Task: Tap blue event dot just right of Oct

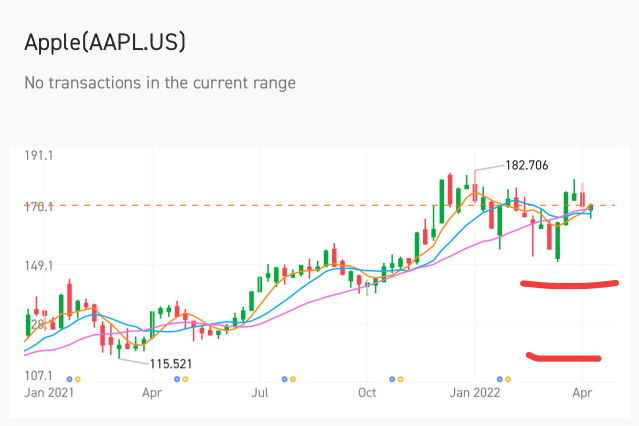Action: tap(392, 379)
